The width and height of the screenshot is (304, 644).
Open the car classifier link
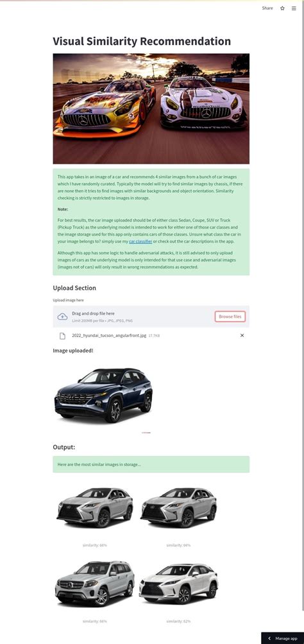coord(140,241)
